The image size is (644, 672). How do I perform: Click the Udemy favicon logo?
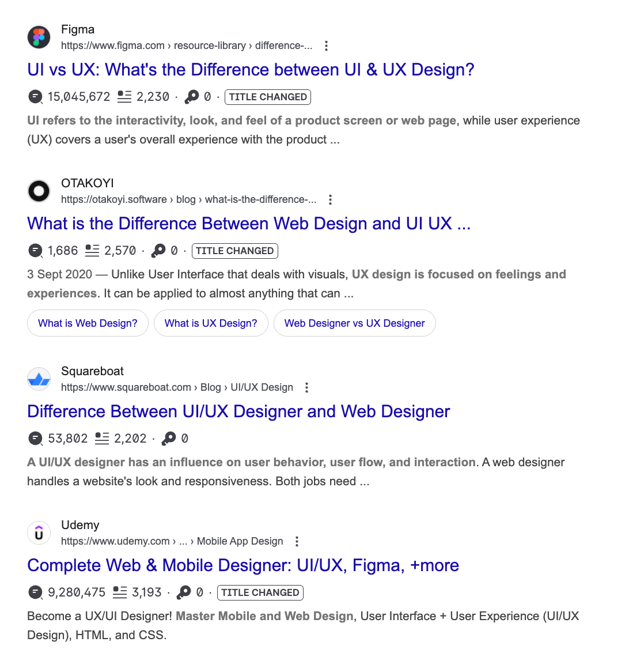[39, 533]
